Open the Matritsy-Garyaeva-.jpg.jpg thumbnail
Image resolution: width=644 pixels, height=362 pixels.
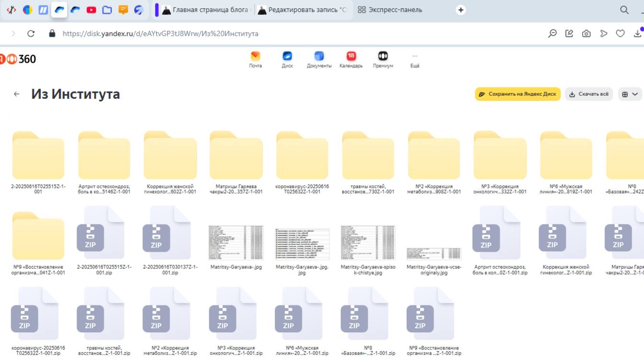pos(302,244)
